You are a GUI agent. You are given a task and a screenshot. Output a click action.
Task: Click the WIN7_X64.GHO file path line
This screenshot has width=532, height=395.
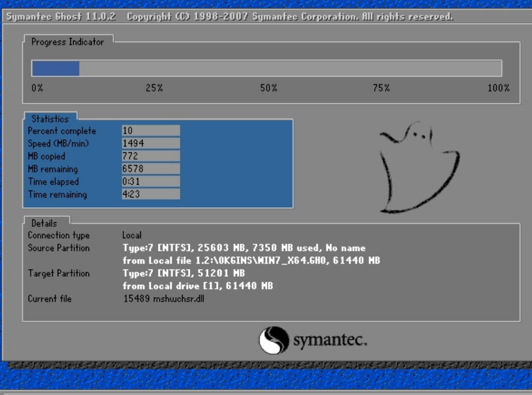[x=251, y=261]
